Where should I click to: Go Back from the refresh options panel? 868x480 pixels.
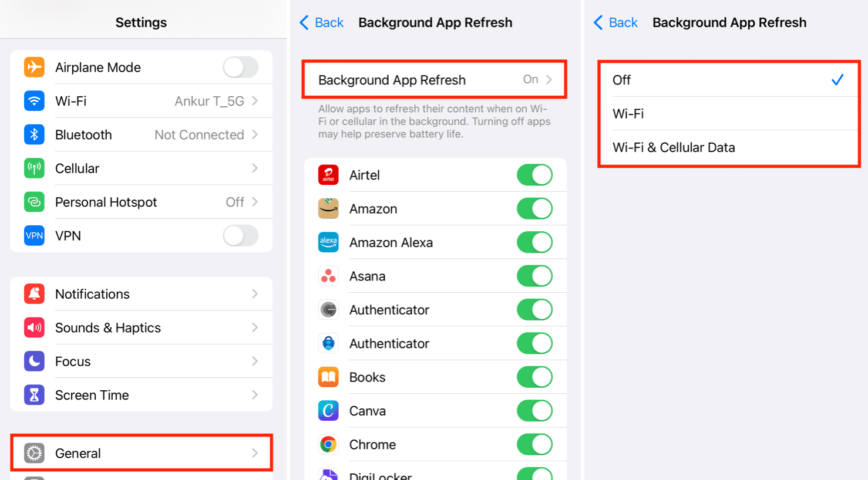615,22
